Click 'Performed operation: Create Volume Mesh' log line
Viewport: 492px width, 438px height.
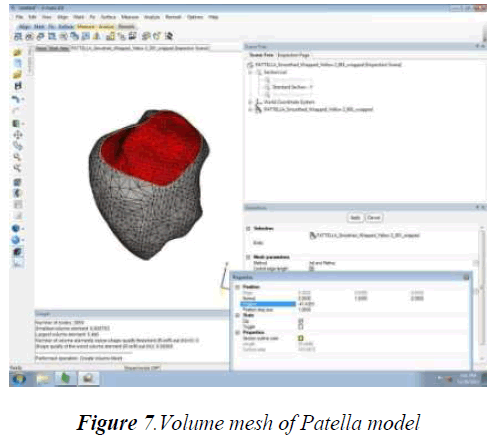click(x=79, y=358)
